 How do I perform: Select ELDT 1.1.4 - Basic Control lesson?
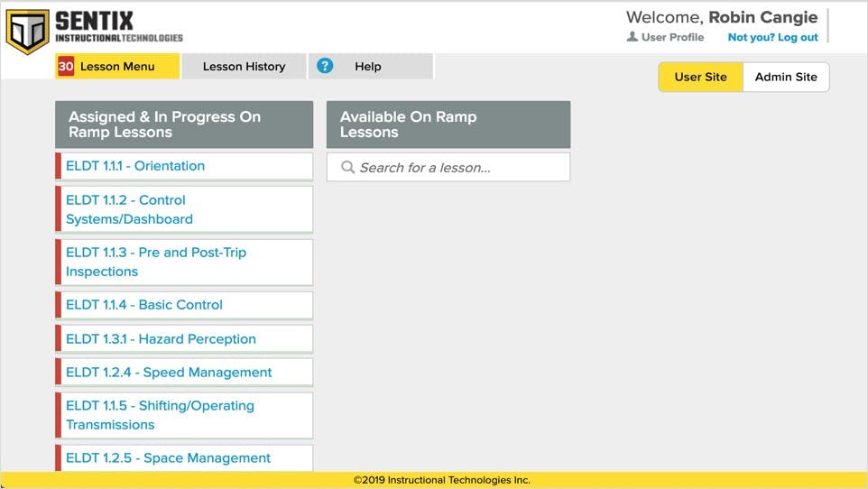(x=144, y=305)
